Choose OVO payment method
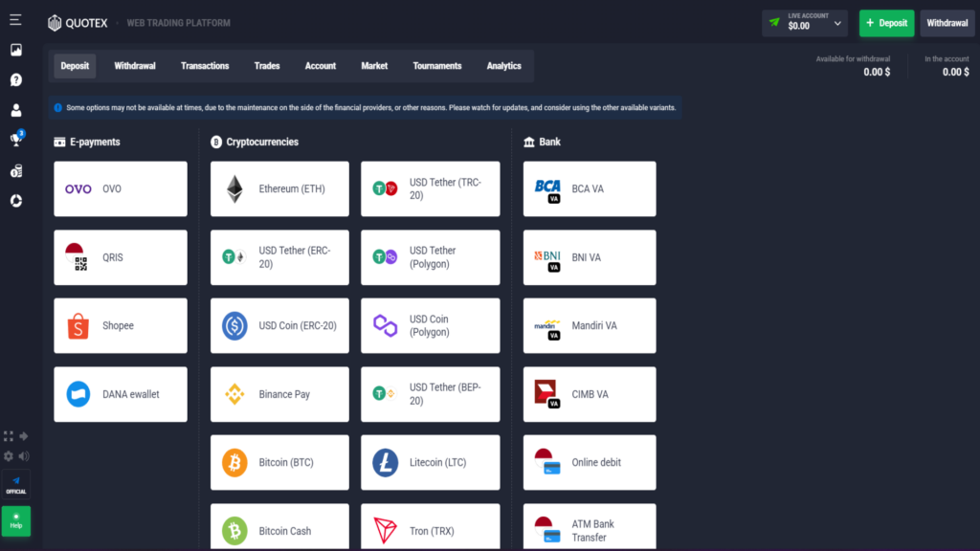 click(121, 188)
